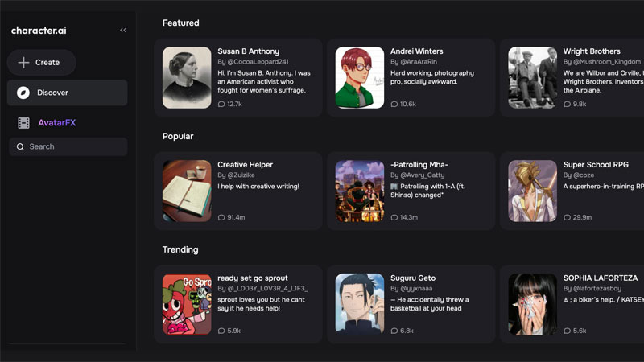Open the Susan B Anthony portrait thumbnail
The image size is (644, 362).
(x=187, y=78)
